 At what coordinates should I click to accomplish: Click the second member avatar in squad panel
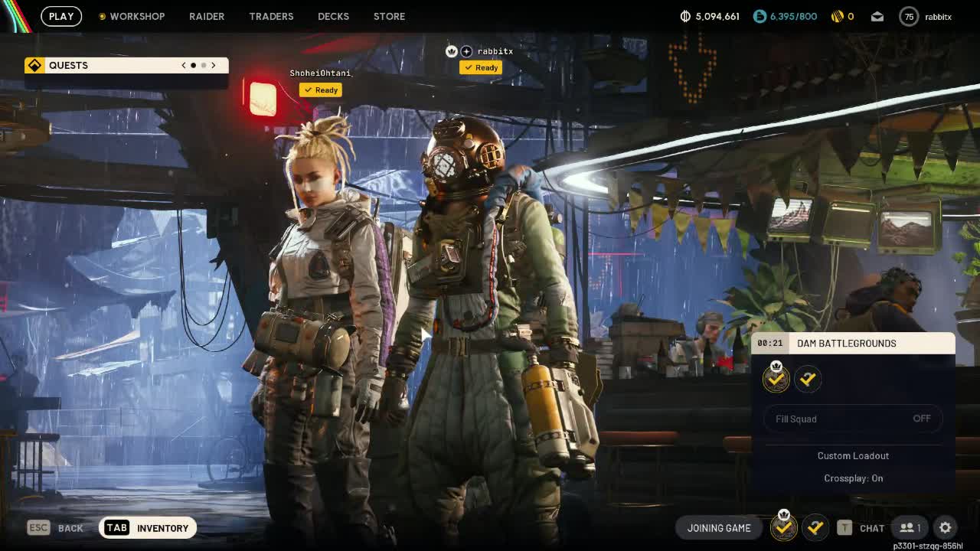(x=808, y=379)
